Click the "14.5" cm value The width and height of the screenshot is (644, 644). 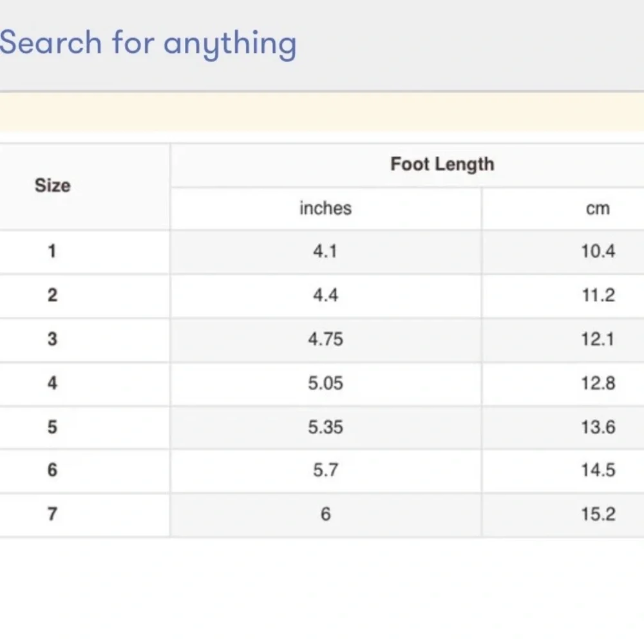click(598, 470)
